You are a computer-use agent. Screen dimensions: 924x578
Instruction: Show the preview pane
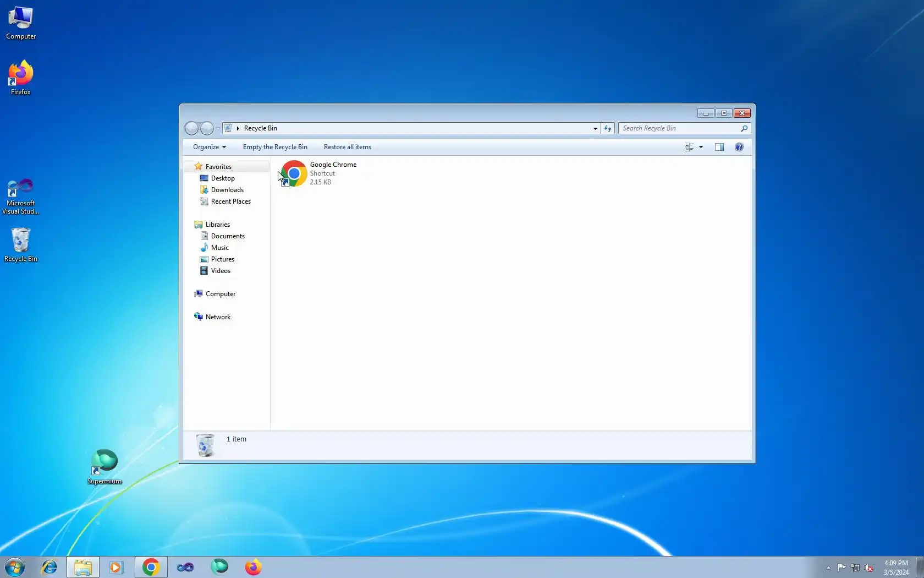point(719,147)
